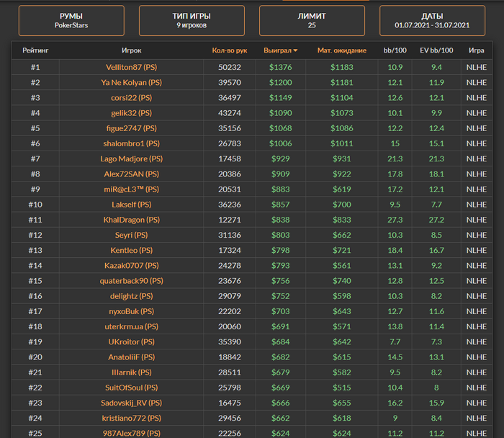
Task: Expand the ТИП ИГРЫ 9 игроков filter
Action: pos(192,20)
